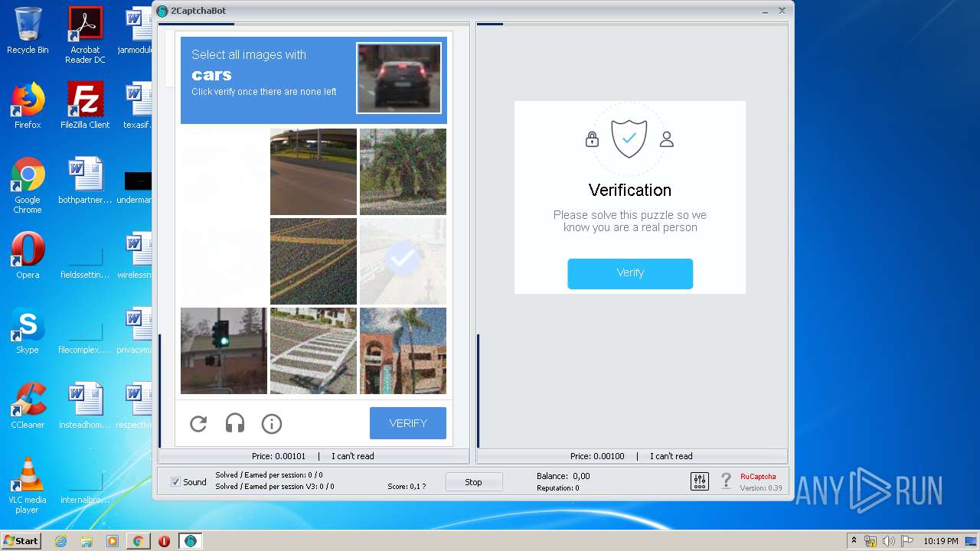Open Windows Explorer folder in taskbar
This screenshot has width=980, height=551.
coord(87,541)
